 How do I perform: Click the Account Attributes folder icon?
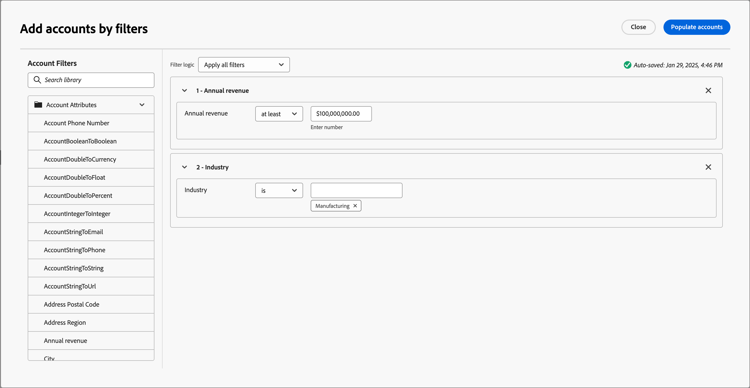[38, 105]
